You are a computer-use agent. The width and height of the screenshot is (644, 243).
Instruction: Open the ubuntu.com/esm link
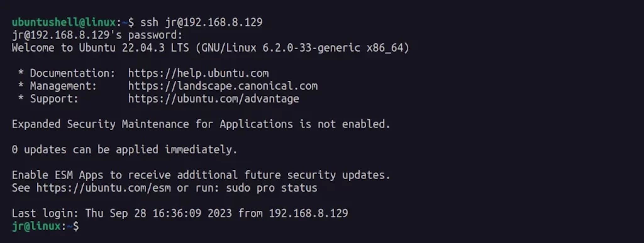(103, 188)
